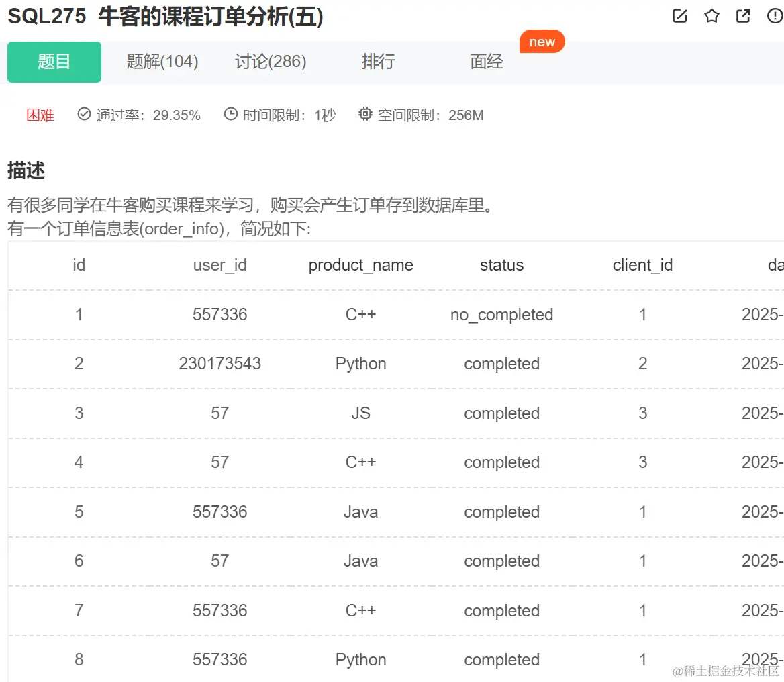The height and width of the screenshot is (682, 784).
Task: Click Java cell in row 5
Action: [361, 512]
